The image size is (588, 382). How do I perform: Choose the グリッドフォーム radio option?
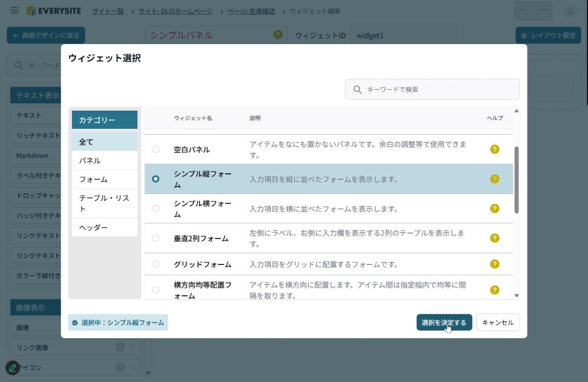point(156,264)
